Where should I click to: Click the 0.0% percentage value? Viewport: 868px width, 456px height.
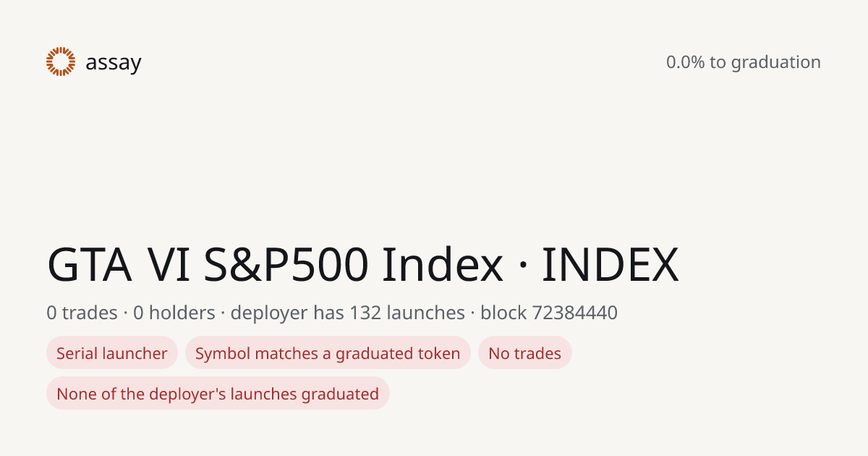[x=685, y=62]
